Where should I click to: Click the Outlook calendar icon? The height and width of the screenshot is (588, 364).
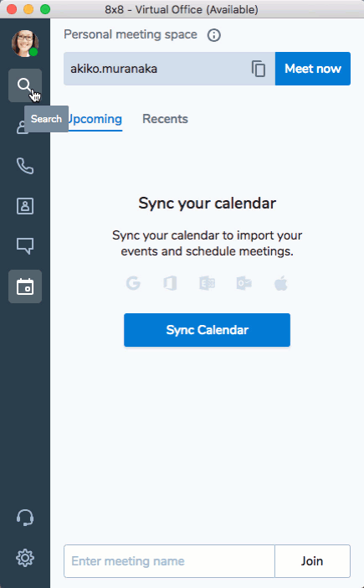point(244,283)
